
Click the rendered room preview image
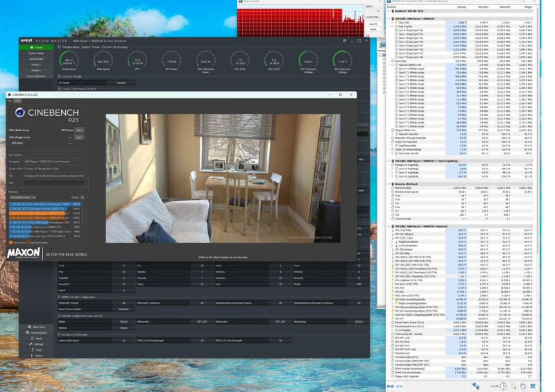tap(223, 178)
